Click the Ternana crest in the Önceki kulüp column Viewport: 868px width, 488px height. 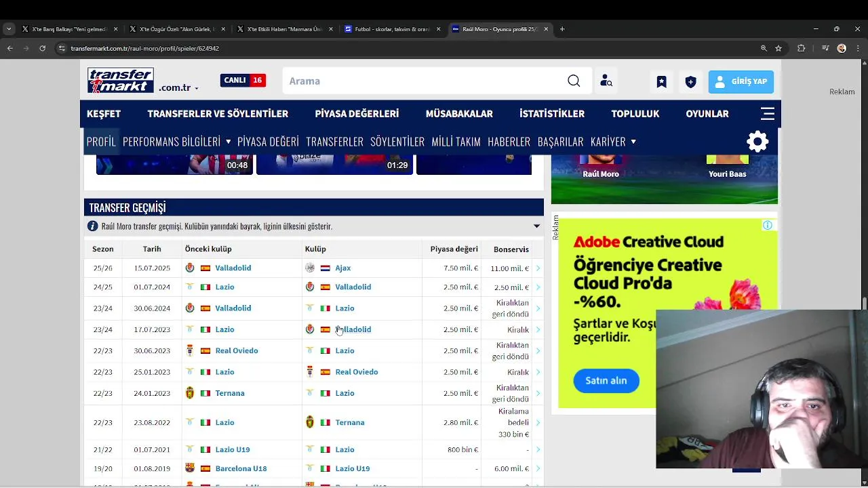190,393
